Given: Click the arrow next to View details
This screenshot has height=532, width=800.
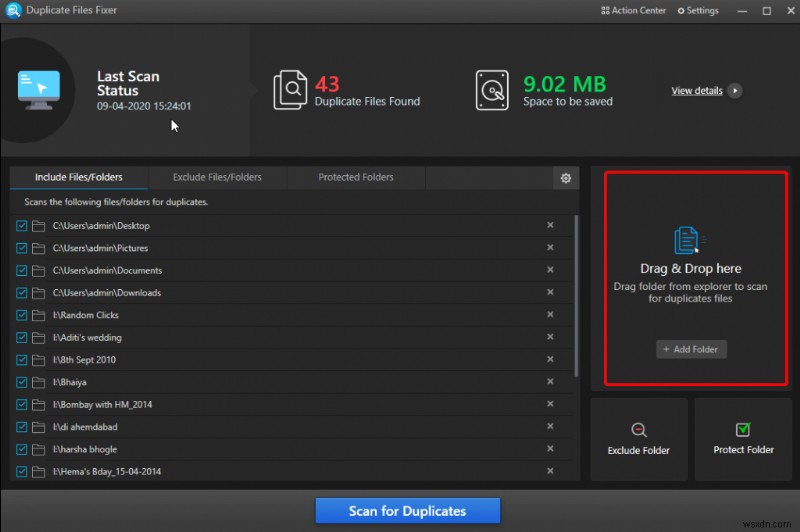Looking at the screenshot, I should click(x=735, y=91).
